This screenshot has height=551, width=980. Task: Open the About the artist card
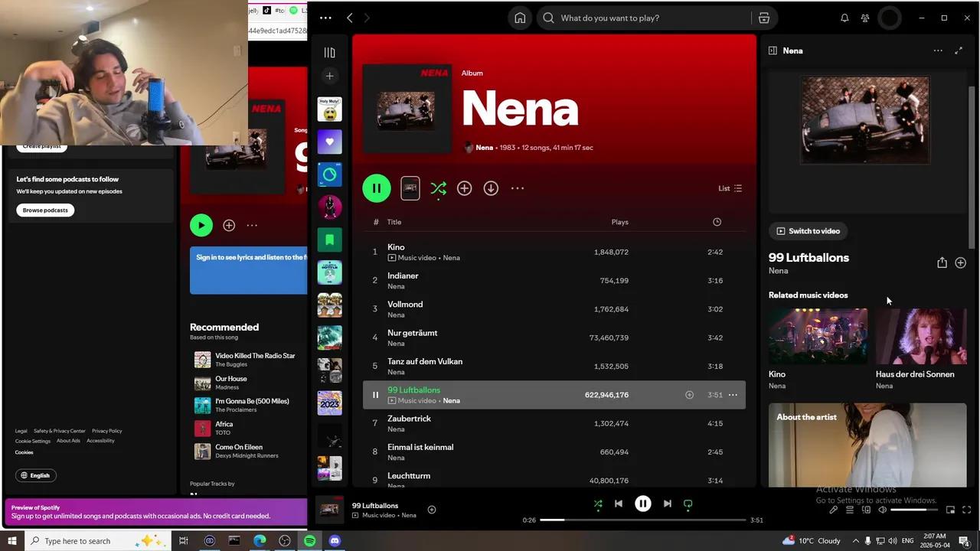point(867,445)
